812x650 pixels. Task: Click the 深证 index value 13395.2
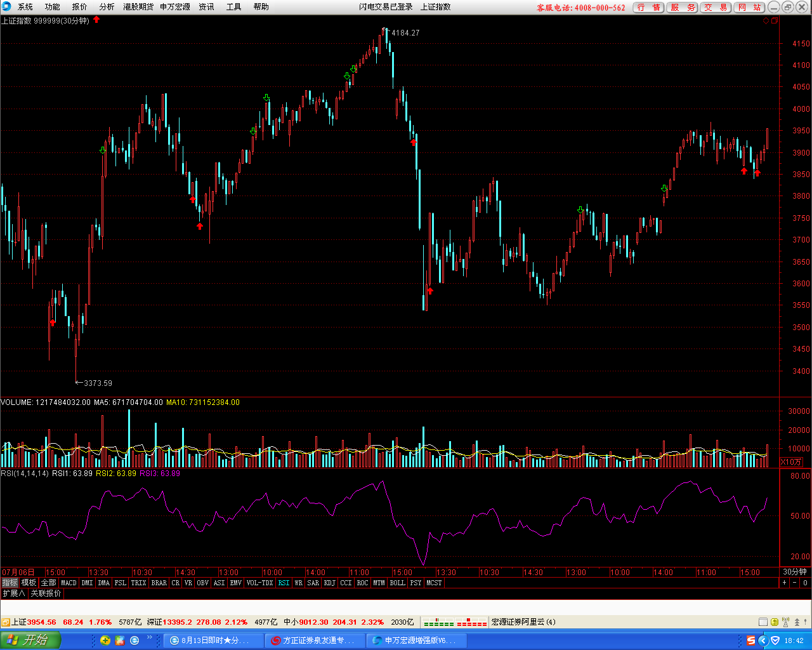tap(177, 622)
